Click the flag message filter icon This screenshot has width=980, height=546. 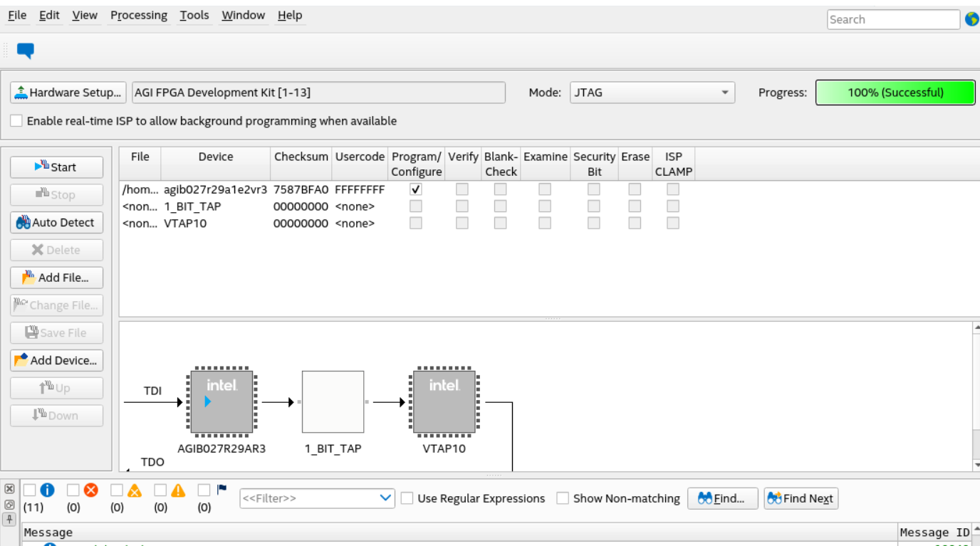[x=221, y=490]
